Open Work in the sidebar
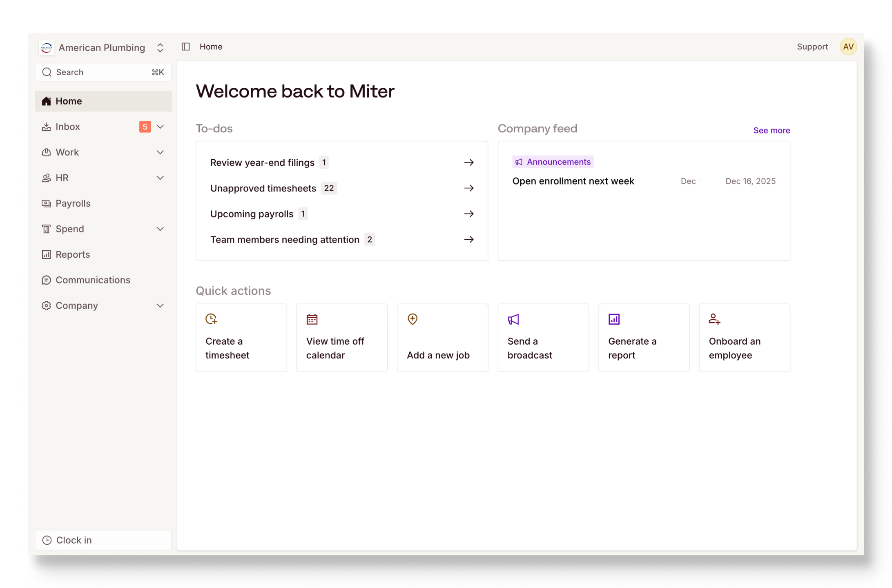This screenshot has height=588, width=892. (103, 152)
